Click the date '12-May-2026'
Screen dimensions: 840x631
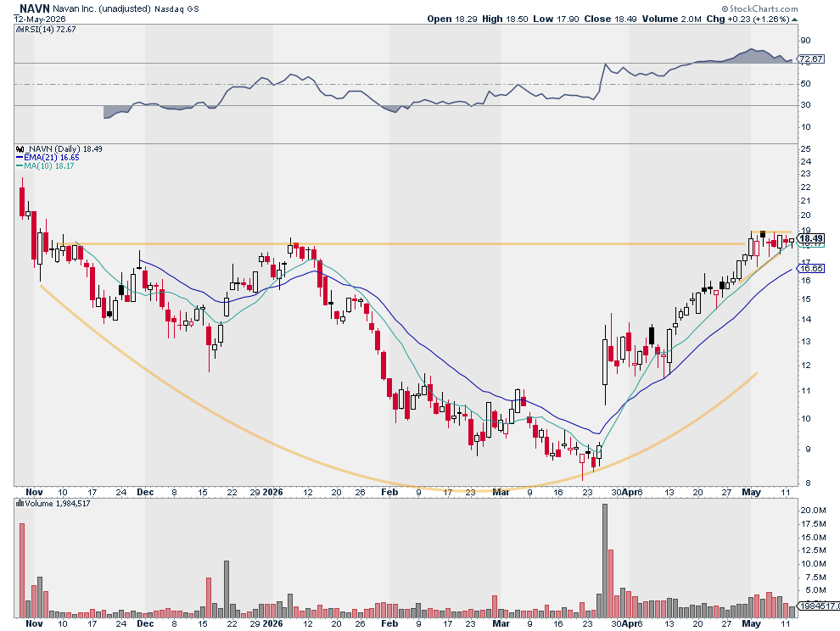pyautogui.click(x=40, y=20)
